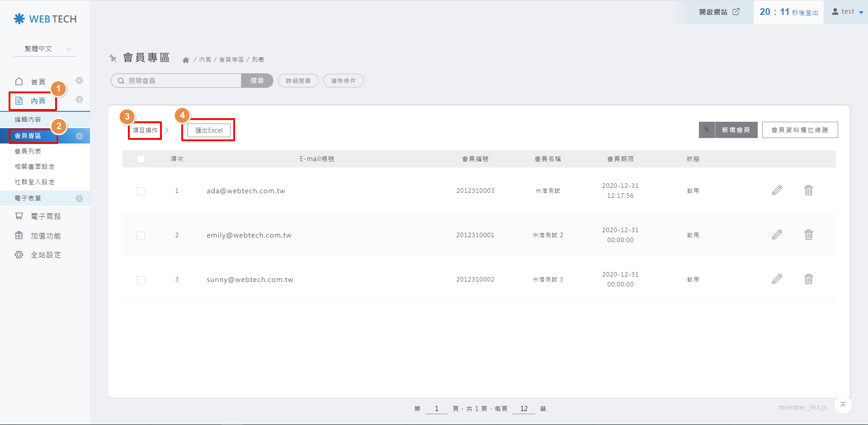Click the 搜尋會員 search input field
The height and width of the screenshot is (425, 868).
[x=181, y=81]
